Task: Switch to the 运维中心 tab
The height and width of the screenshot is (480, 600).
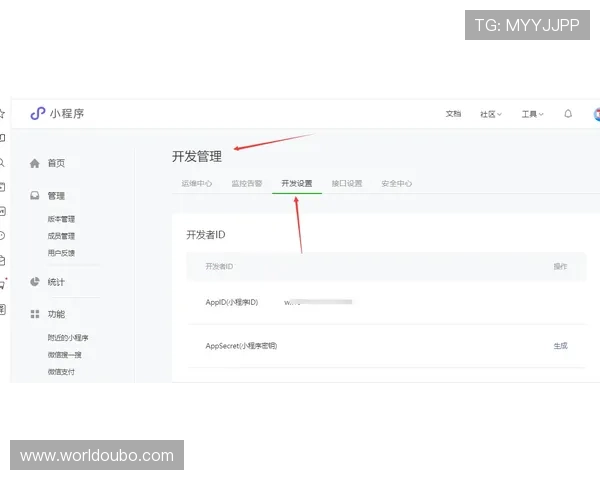Action: [x=197, y=183]
